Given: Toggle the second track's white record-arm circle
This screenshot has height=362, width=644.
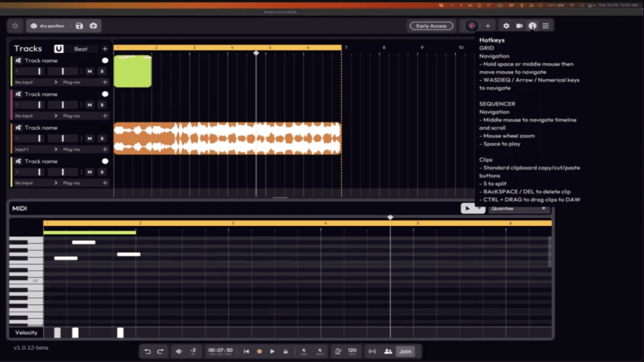Looking at the screenshot, I should (105, 94).
